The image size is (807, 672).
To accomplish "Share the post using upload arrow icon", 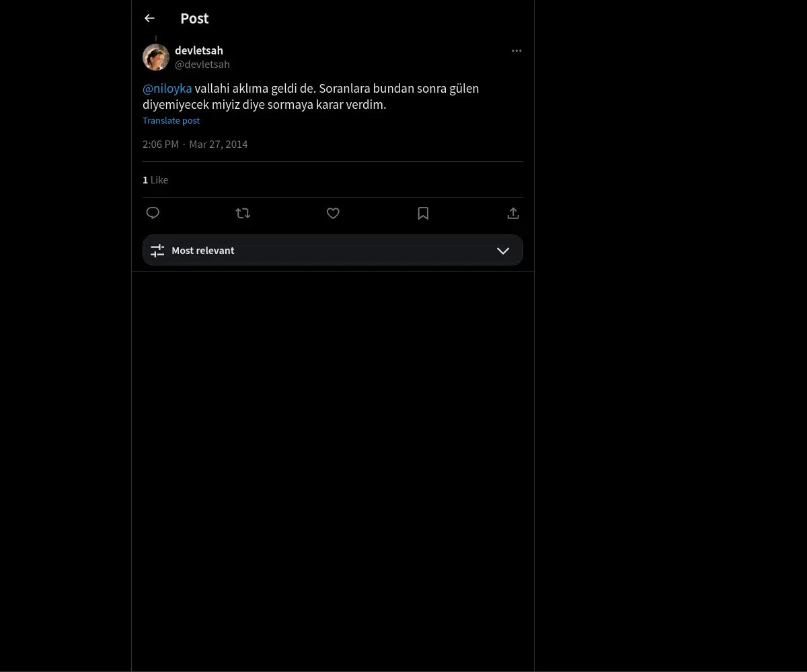I will tap(513, 213).
